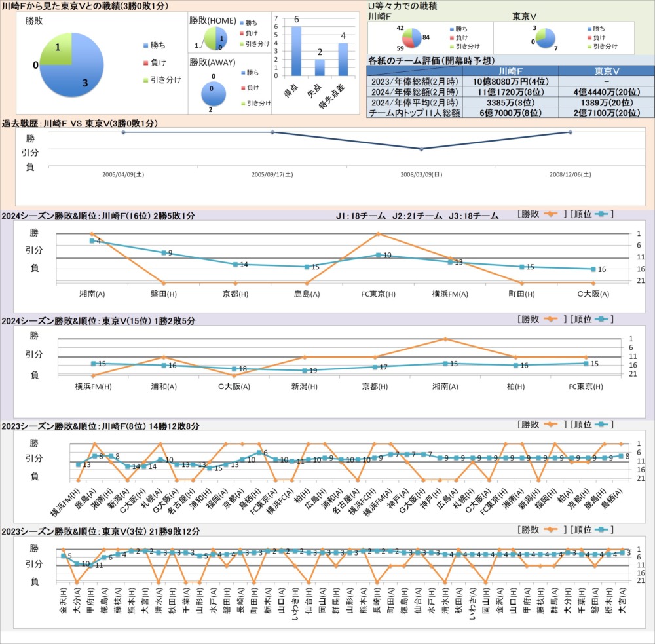
Task: Select the cell '11億1720万(8位)'
Action: click(x=510, y=92)
